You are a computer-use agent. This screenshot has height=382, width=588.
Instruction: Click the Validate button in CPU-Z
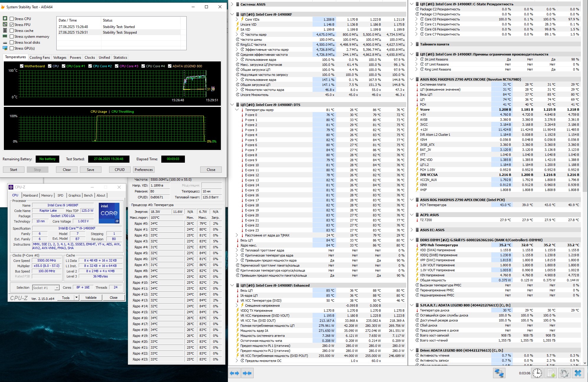pyautogui.click(x=91, y=298)
